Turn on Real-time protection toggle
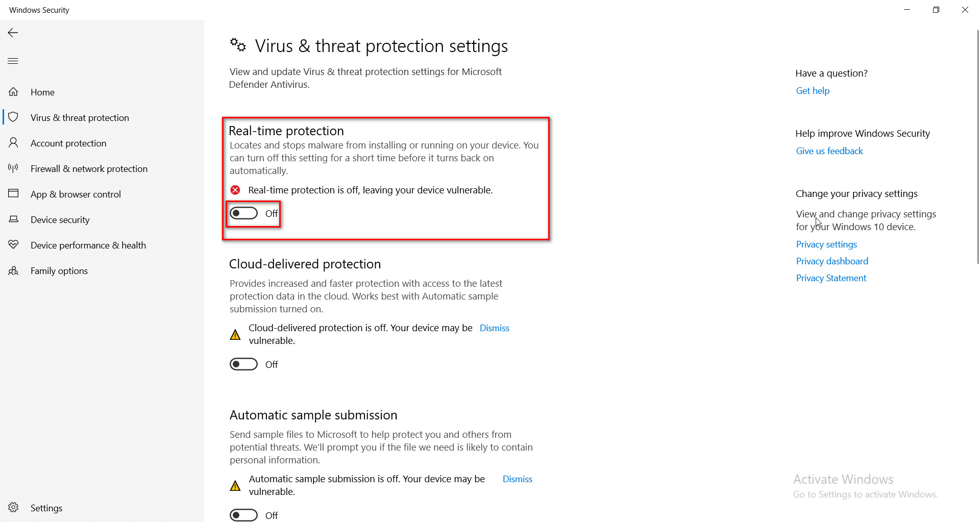The image size is (980, 522). coord(243,213)
